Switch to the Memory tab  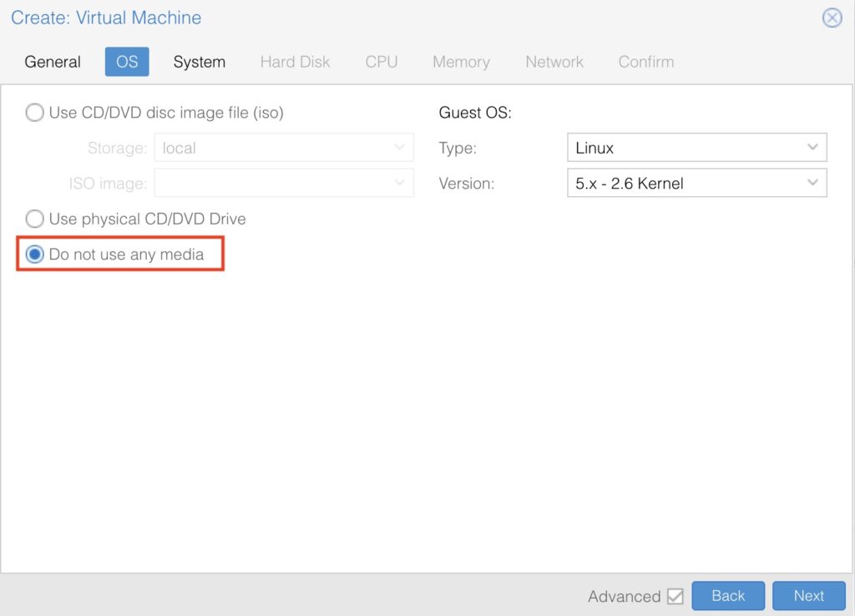point(461,62)
